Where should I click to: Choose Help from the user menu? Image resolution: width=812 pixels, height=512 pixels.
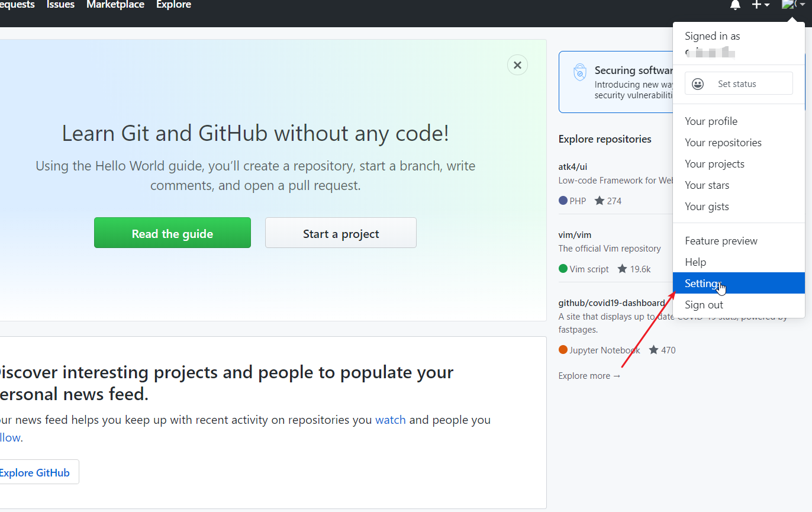[739, 262]
